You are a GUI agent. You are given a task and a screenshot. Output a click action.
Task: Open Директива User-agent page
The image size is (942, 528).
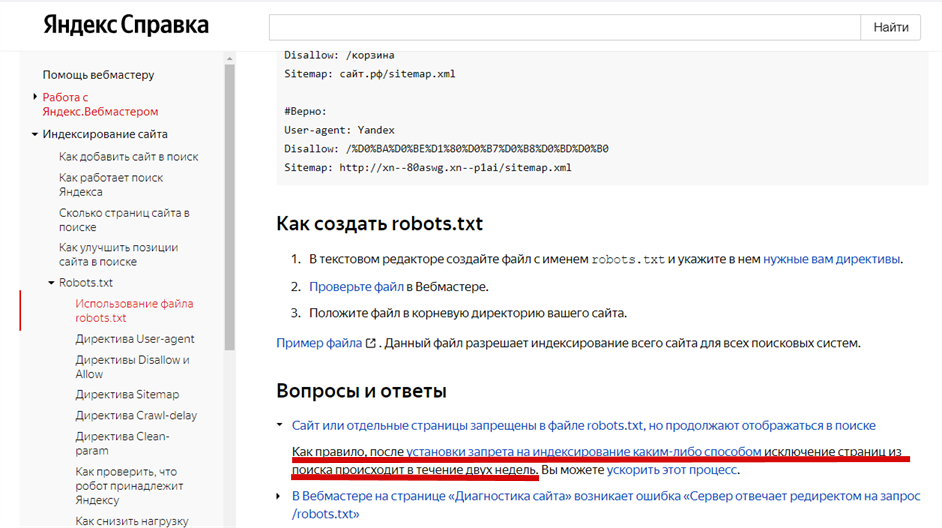pos(135,339)
